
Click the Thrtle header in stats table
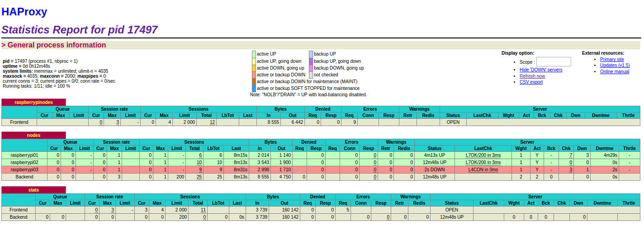pyautogui.click(x=629, y=203)
